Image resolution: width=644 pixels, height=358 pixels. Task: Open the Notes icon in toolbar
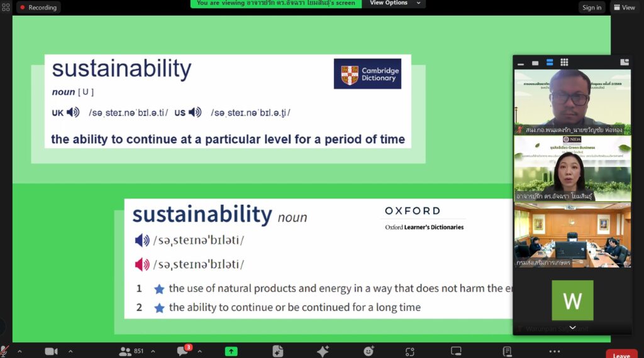point(507,352)
